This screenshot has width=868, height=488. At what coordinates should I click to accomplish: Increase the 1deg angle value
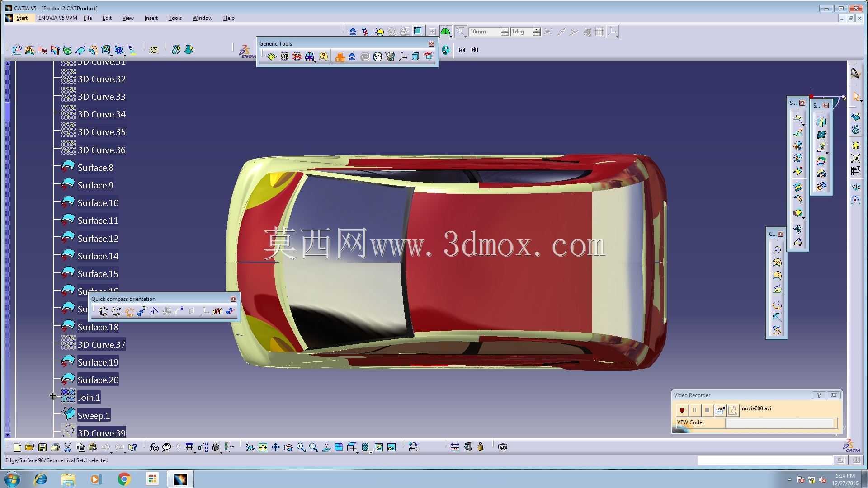coord(536,29)
